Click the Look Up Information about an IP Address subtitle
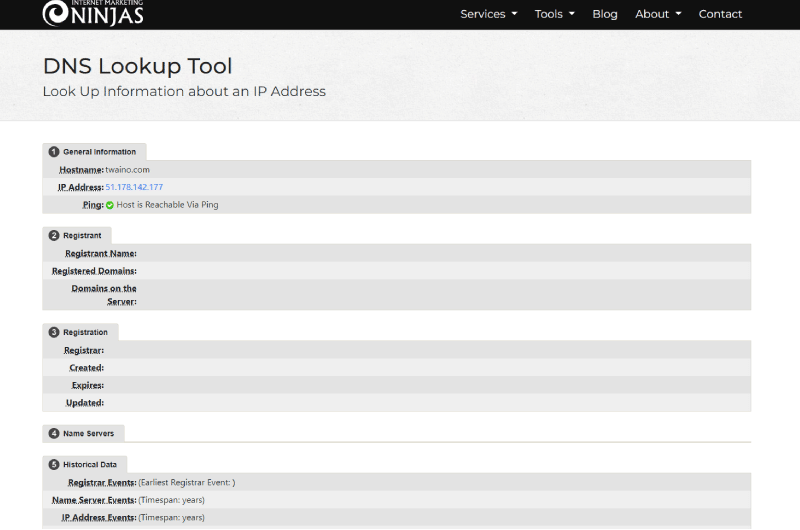This screenshot has width=800, height=530. click(184, 91)
